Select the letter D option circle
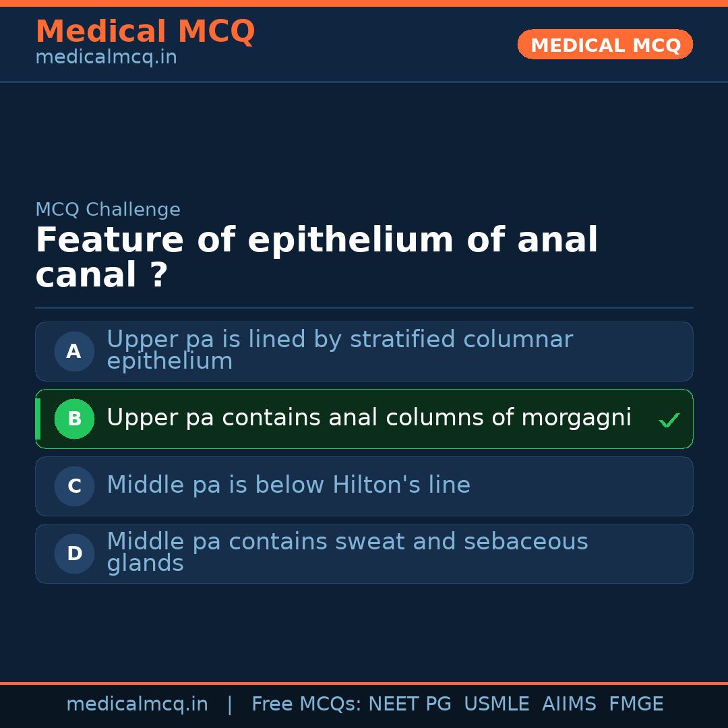 coord(74,553)
